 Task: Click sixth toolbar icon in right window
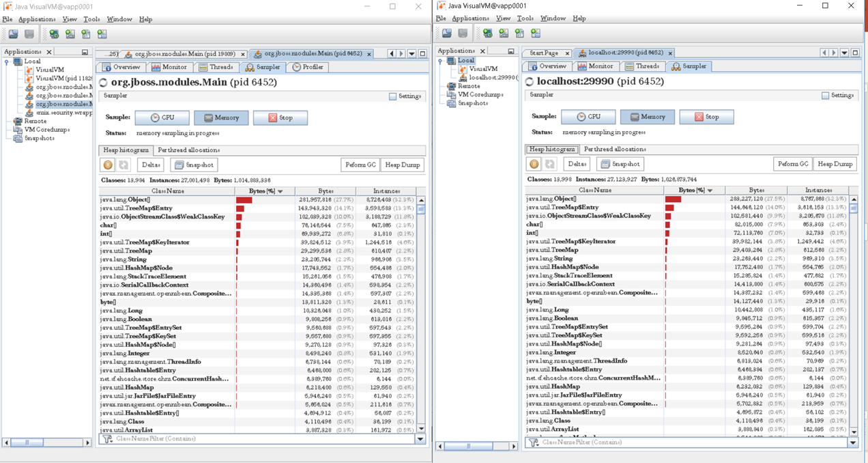(x=536, y=33)
